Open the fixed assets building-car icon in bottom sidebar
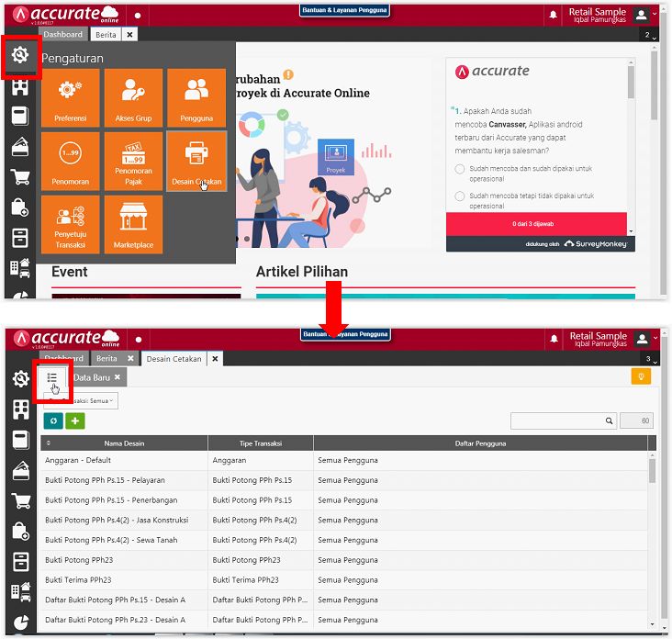Viewport: 672px width, 639px height. tap(20, 592)
